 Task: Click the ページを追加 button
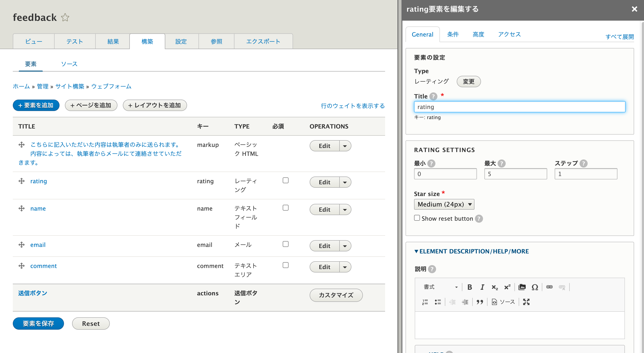coord(91,105)
